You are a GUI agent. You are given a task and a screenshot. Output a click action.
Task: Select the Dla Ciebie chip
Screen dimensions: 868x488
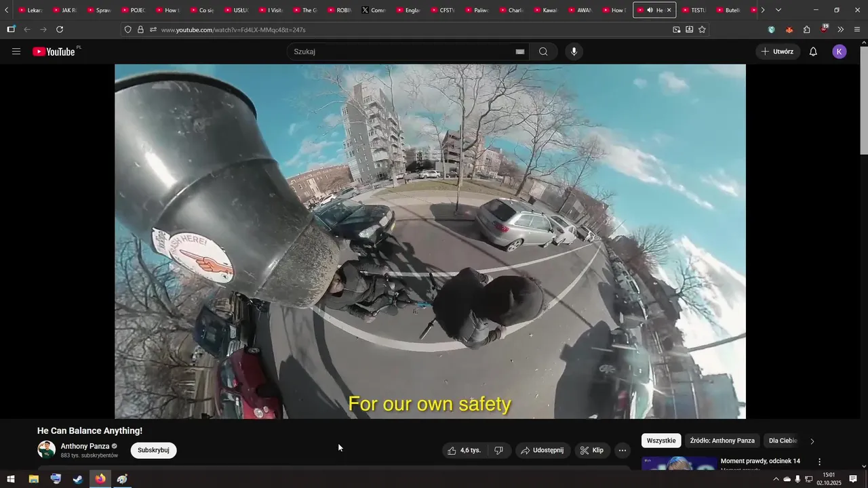pos(783,441)
